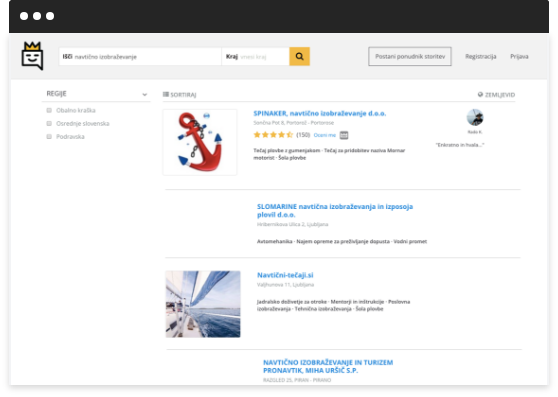
Task: Collapse the REGIJE filter chevron
Action: coord(144,94)
